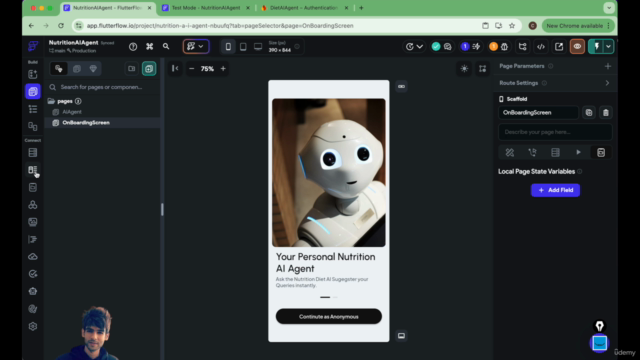Switch canvas to tablet device view
The height and width of the screenshot is (360, 640).
click(x=243, y=47)
